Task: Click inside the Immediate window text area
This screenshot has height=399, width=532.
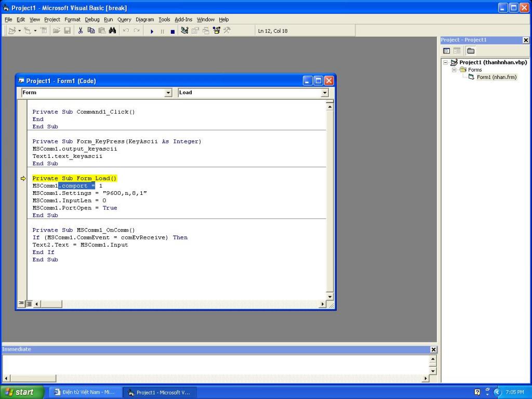Action: (216, 364)
